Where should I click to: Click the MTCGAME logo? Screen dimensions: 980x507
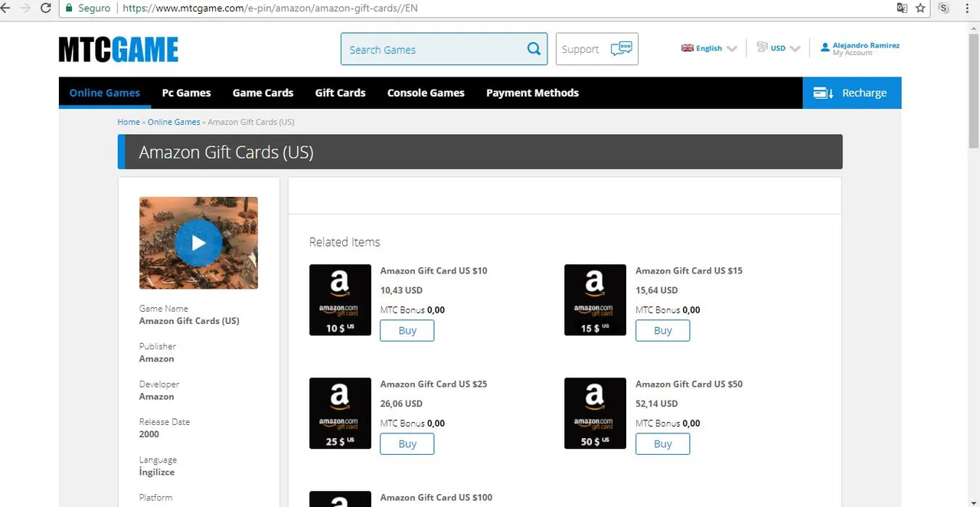[119, 50]
